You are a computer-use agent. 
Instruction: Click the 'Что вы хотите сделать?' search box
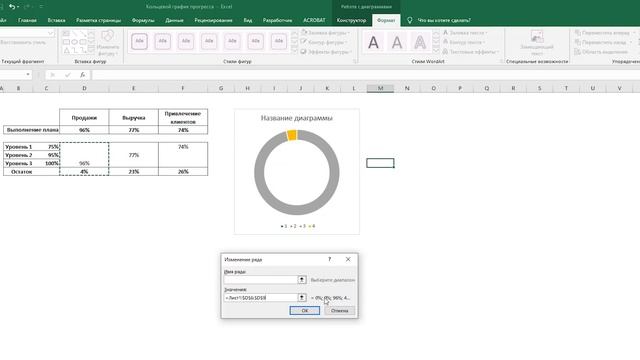point(444,20)
